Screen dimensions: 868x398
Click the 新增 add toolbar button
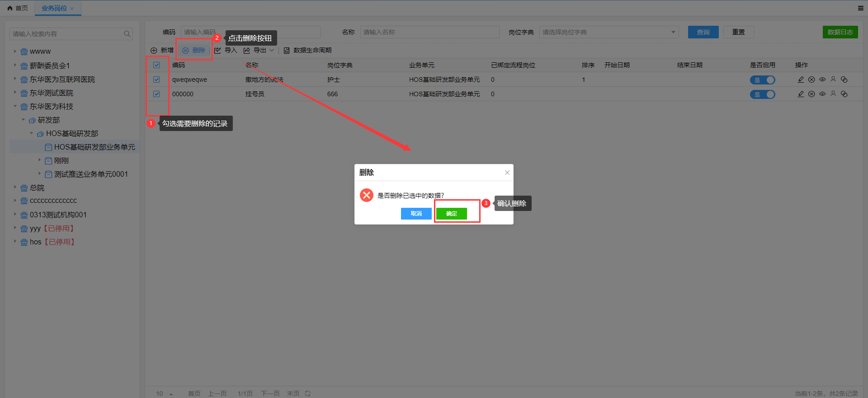click(162, 50)
